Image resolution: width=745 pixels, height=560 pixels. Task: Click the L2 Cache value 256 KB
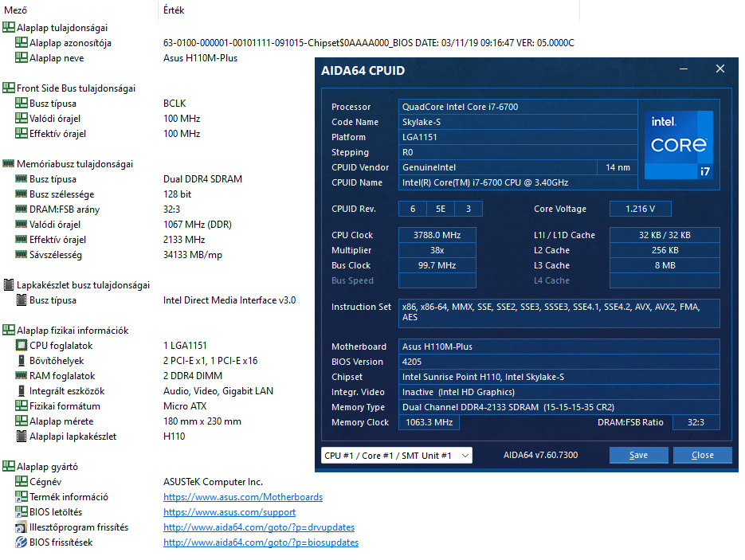[x=665, y=250]
